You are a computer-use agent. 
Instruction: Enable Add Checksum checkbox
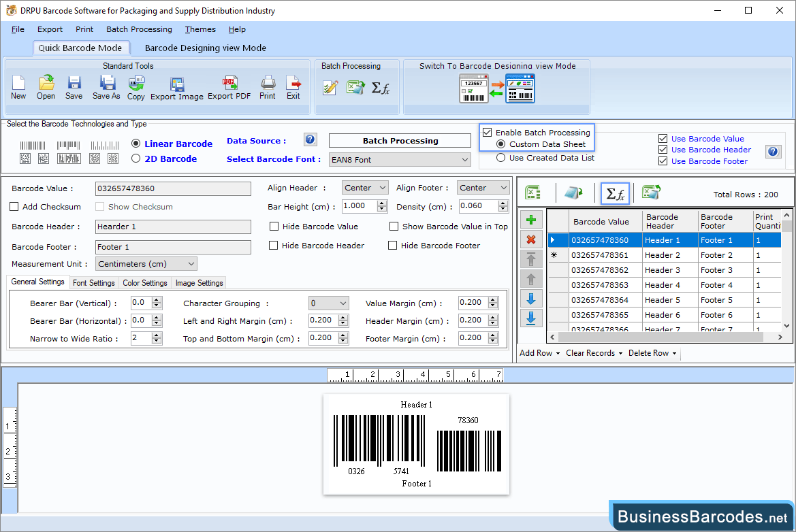(14, 206)
